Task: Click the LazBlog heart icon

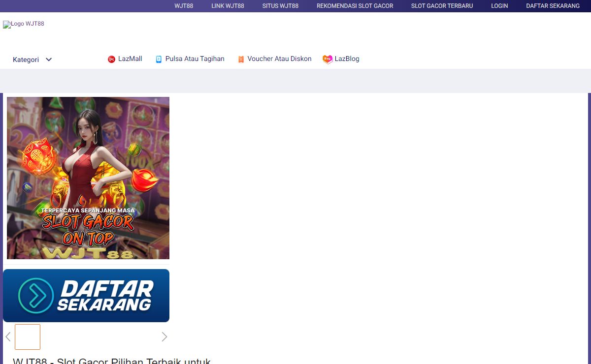Action: pyautogui.click(x=328, y=59)
